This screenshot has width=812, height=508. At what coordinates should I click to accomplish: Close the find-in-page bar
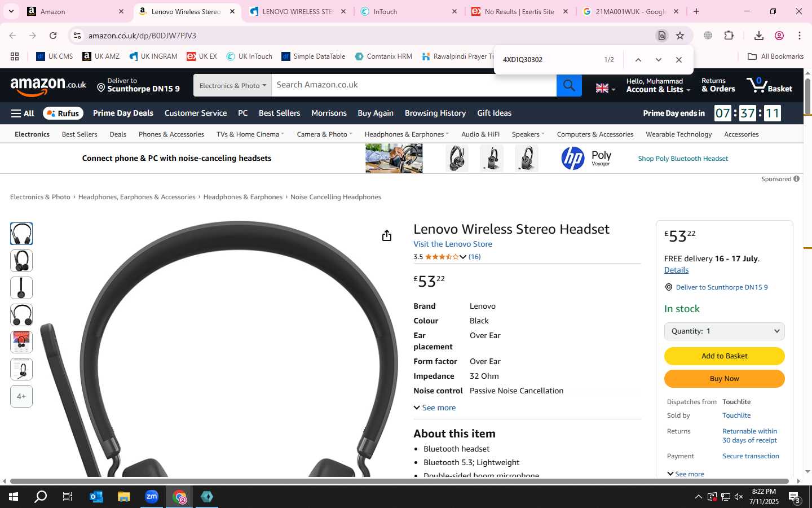pyautogui.click(x=678, y=60)
